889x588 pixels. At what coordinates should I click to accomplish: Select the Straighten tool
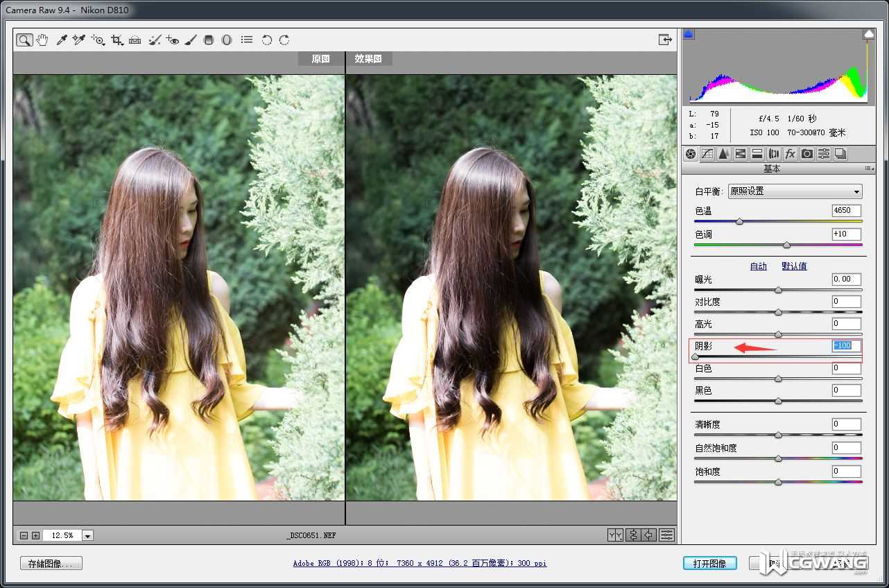(135, 40)
